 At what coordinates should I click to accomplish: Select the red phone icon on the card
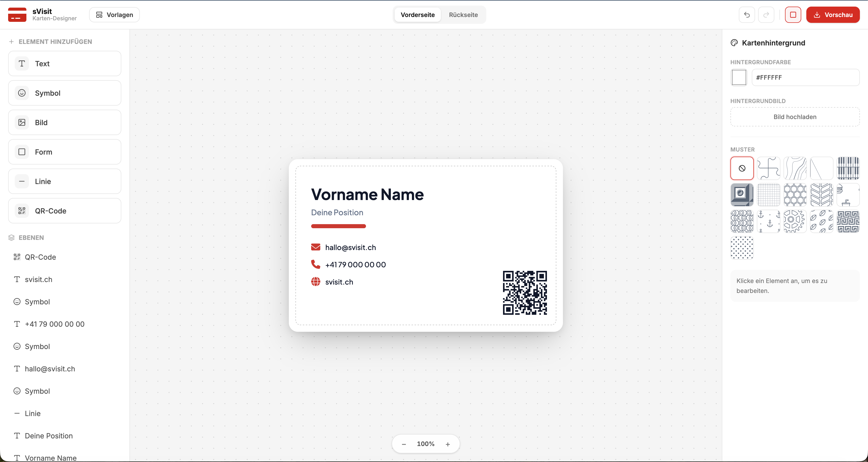[316, 264]
